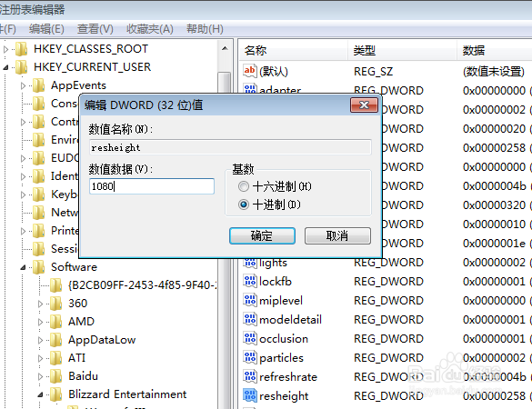Click the (默认) string value icon

click(x=250, y=71)
